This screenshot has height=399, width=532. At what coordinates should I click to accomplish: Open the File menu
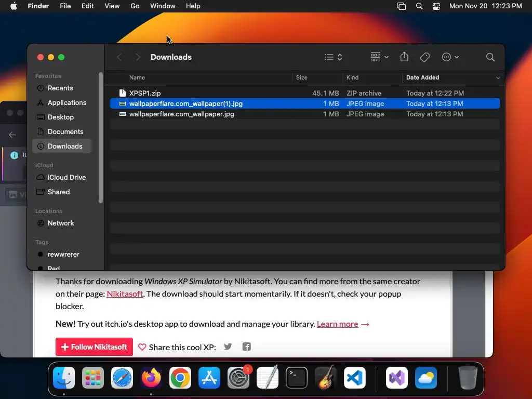click(65, 6)
